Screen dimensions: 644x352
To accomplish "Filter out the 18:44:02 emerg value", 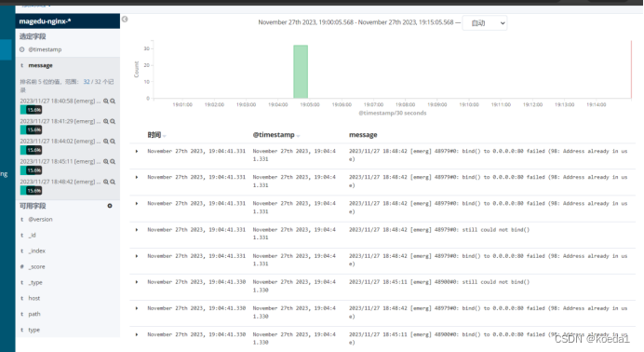I will (x=113, y=142).
